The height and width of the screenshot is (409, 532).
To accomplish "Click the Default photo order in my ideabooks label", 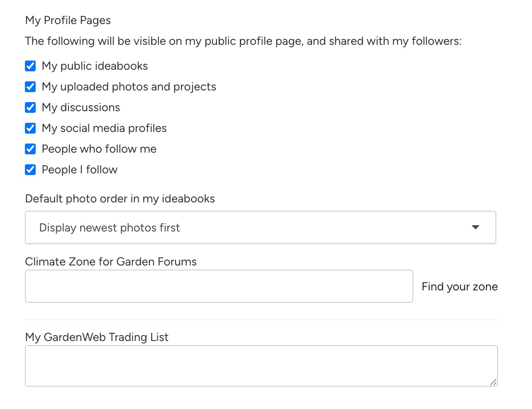I will (x=120, y=199).
